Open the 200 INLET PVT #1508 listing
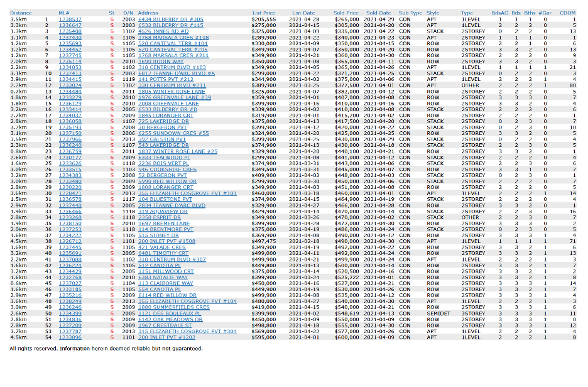Viewport: 588px width, 387px height. coord(163,241)
